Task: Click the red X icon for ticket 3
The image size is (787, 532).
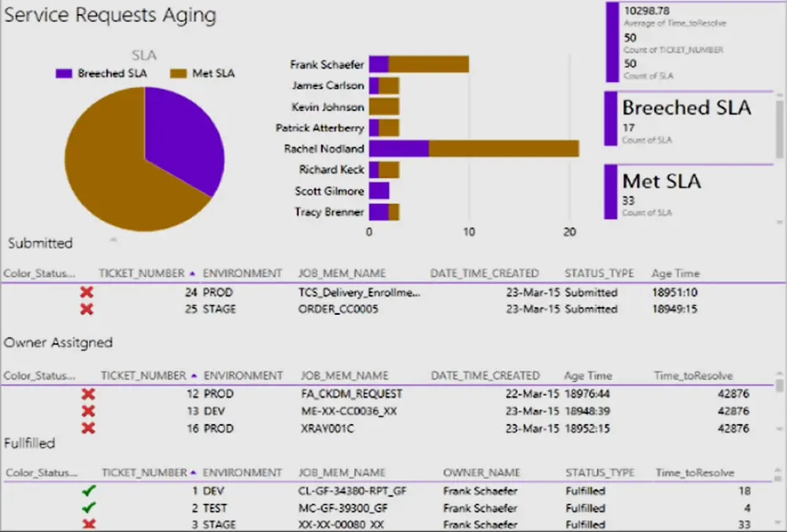Action: (88, 525)
